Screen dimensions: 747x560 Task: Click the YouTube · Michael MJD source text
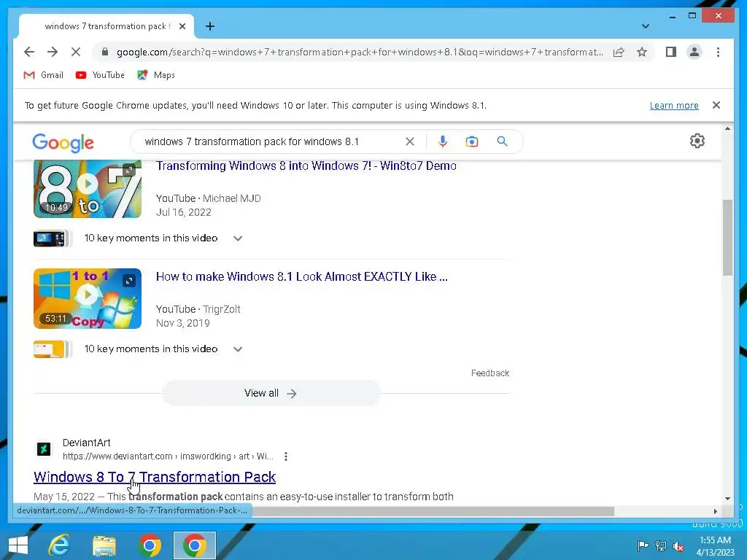pyautogui.click(x=208, y=198)
